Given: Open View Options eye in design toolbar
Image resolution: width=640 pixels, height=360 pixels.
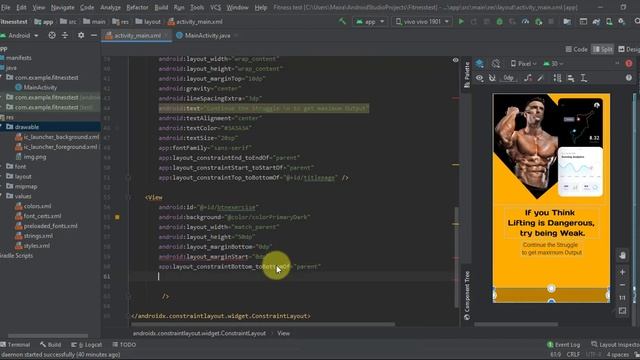Looking at the screenshot, I should [x=480, y=78].
